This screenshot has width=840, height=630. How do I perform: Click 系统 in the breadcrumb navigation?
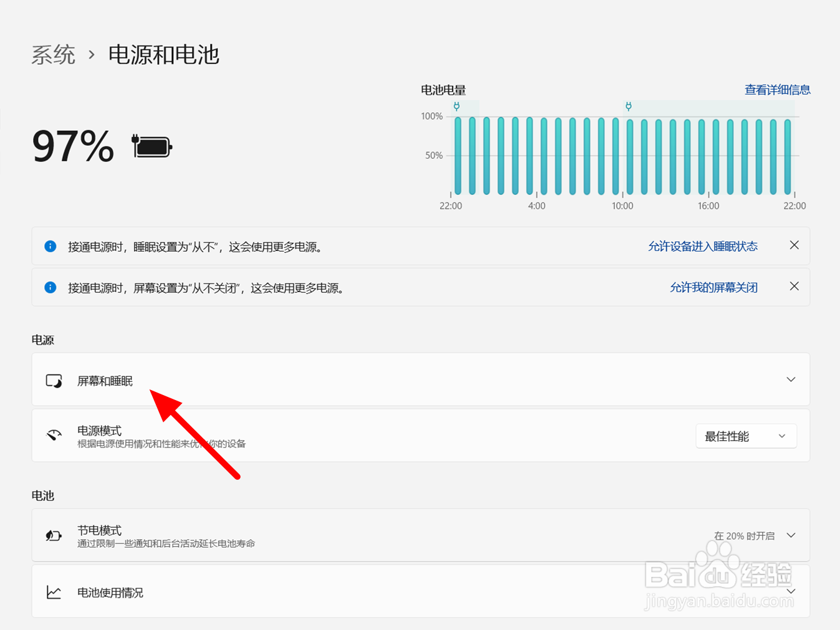click(53, 55)
